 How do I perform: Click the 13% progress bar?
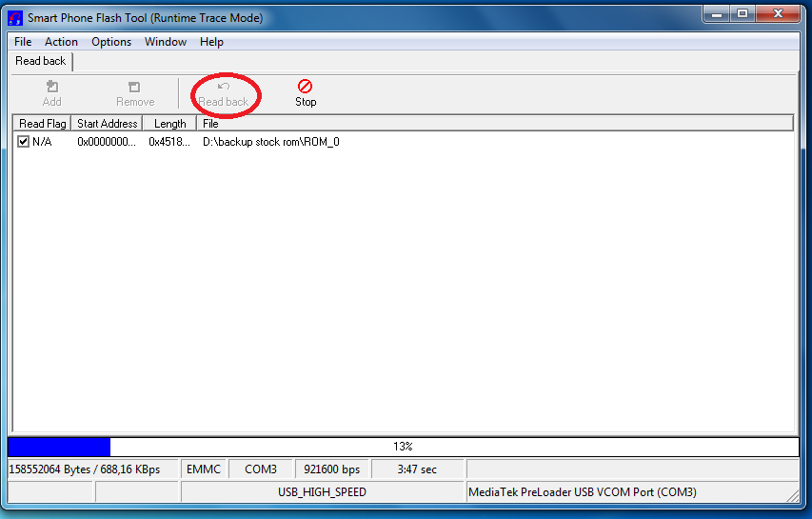pyautogui.click(x=403, y=447)
